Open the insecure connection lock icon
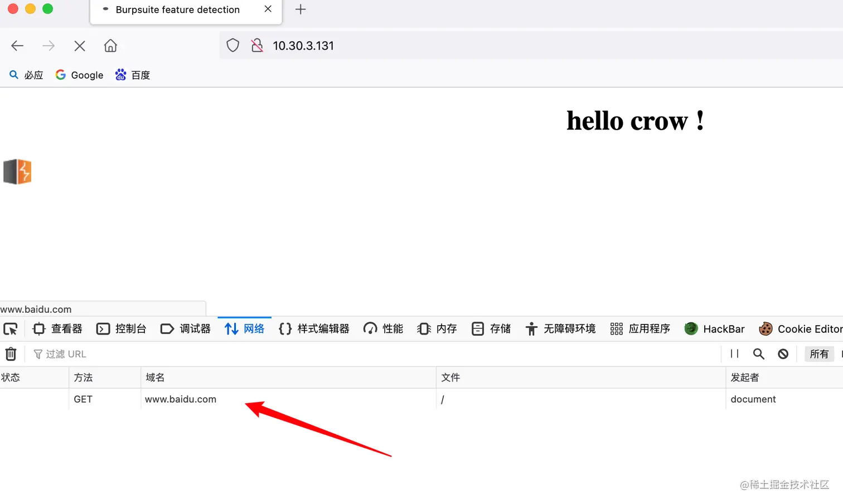The image size is (843, 504). pos(257,46)
